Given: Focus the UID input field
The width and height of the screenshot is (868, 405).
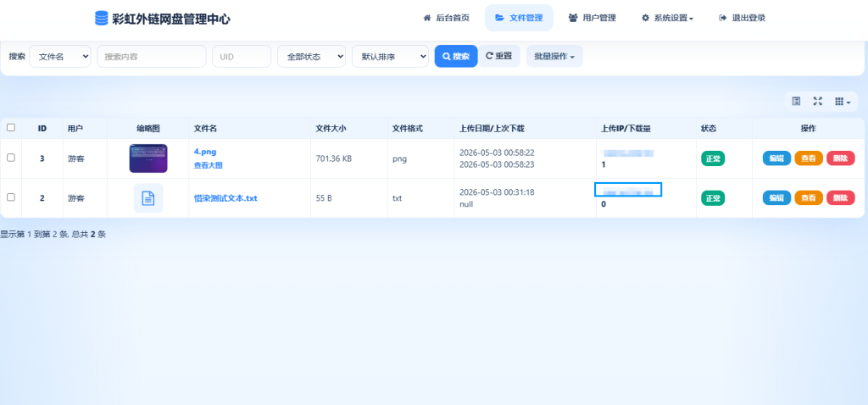Looking at the screenshot, I should pos(242,57).
